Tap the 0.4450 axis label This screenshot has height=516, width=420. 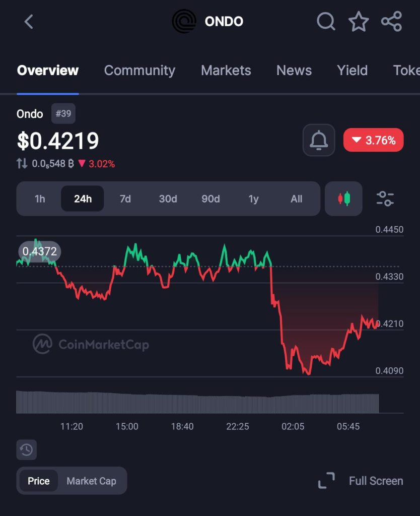pos(389,229)
